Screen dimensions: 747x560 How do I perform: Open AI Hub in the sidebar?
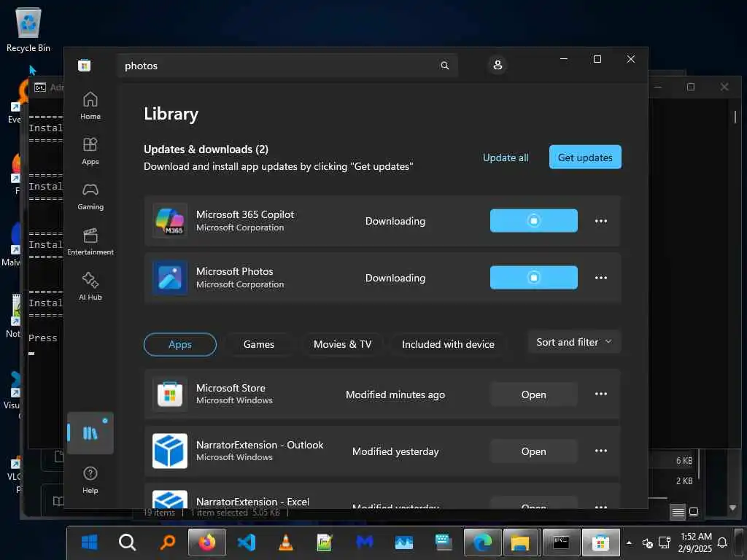(90, 287)
